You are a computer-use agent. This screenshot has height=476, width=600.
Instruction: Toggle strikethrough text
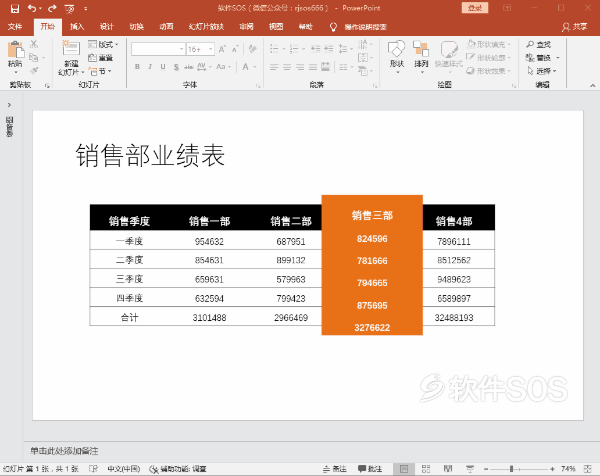(189, 67)
